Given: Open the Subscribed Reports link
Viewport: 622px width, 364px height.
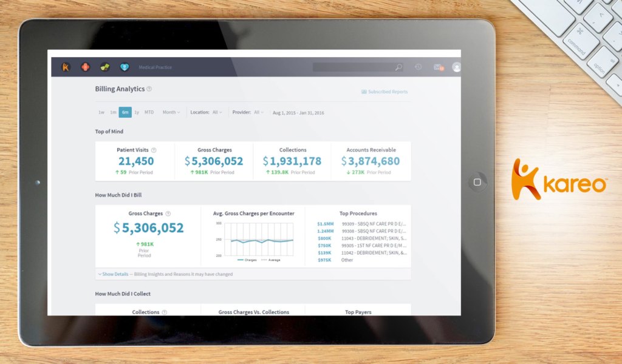Looking at the screenshot, I should pos(384,92).
